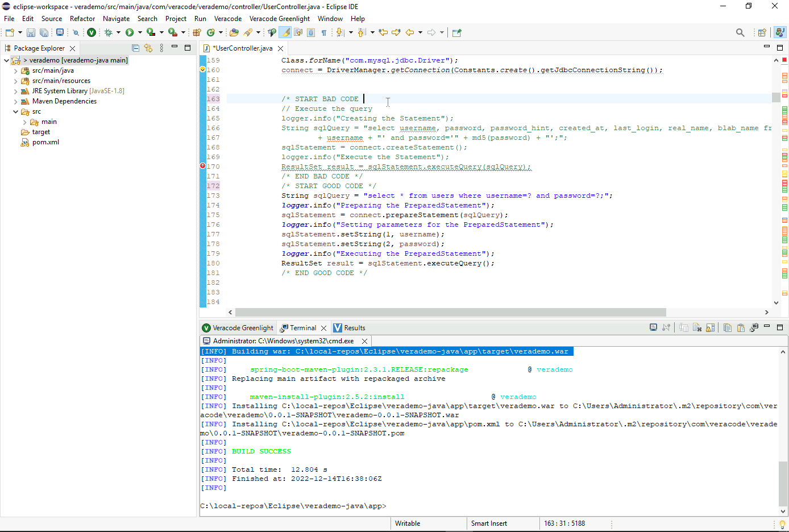
Task: Open dropdown arrow next to New icon
Action: pyautogui.click(x=20, y=32)
